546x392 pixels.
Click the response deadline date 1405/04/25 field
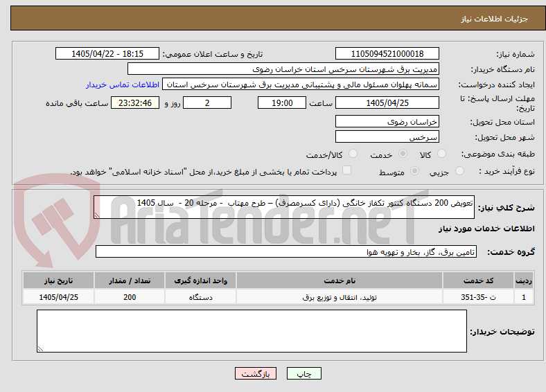pos(387,103)
